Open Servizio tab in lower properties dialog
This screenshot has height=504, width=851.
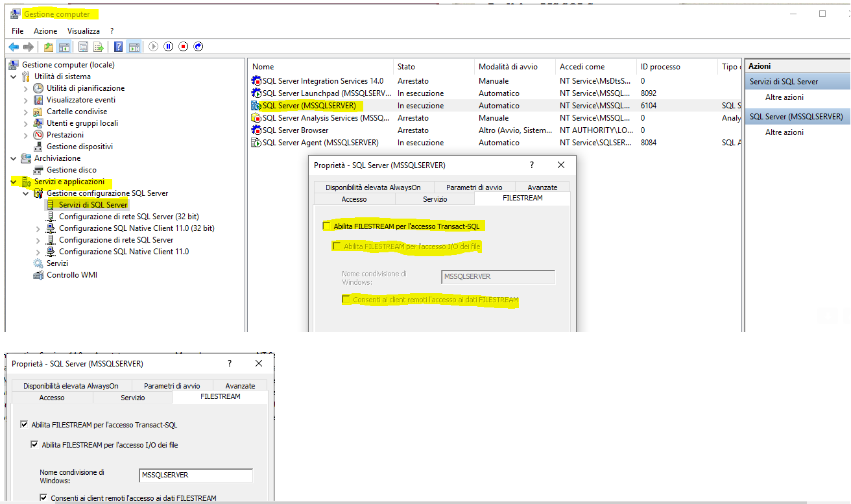(x=133, y=398)
